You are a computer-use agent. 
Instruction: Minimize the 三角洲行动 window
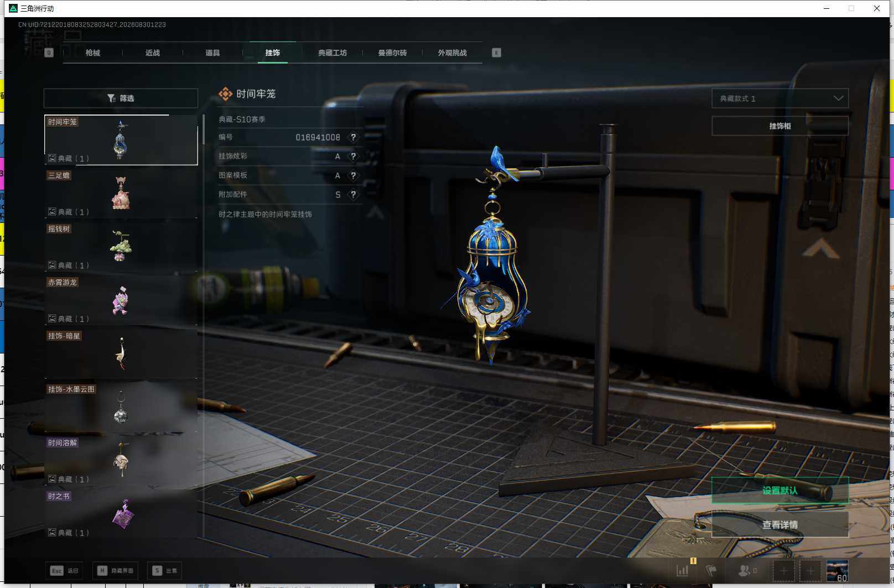click(x=827, y=8)
